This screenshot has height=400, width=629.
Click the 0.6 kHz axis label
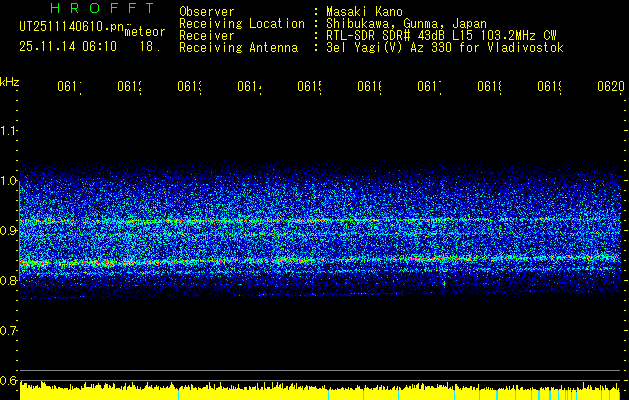click(8, 381)
